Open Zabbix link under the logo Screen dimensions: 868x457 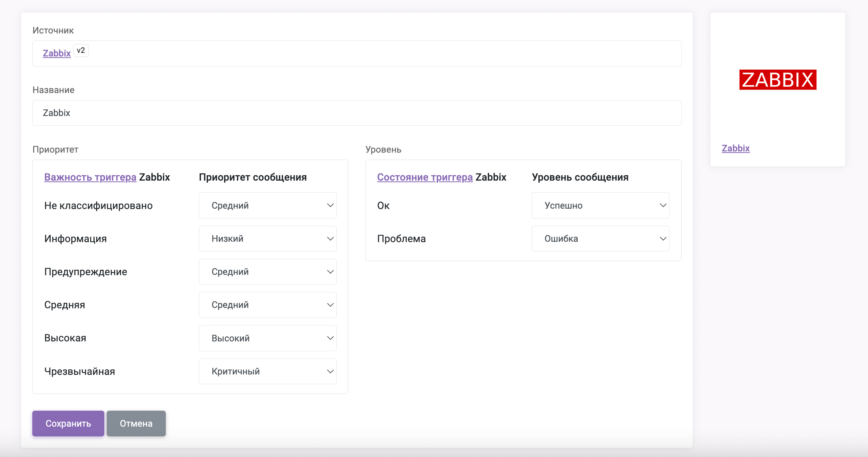(x=736, y=148)
